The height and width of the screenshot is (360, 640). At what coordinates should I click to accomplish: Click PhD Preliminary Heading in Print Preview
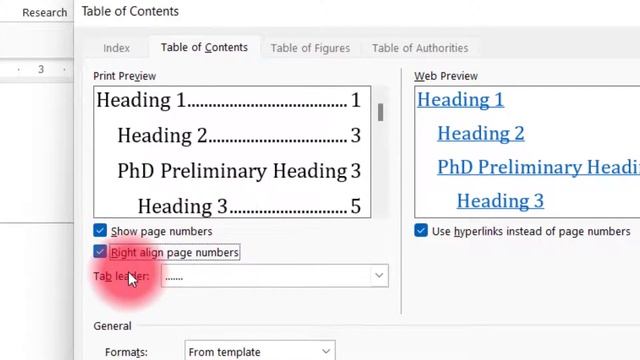(232, 171)
